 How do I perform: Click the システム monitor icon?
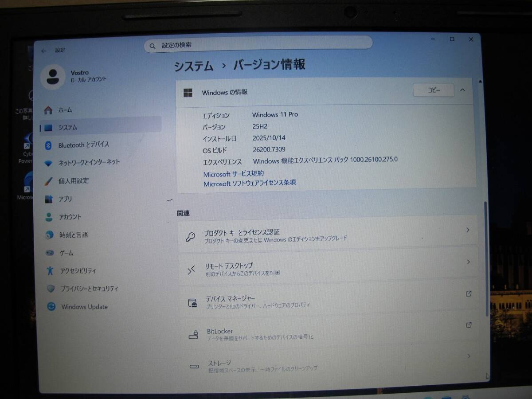click(x=49, y=128)
